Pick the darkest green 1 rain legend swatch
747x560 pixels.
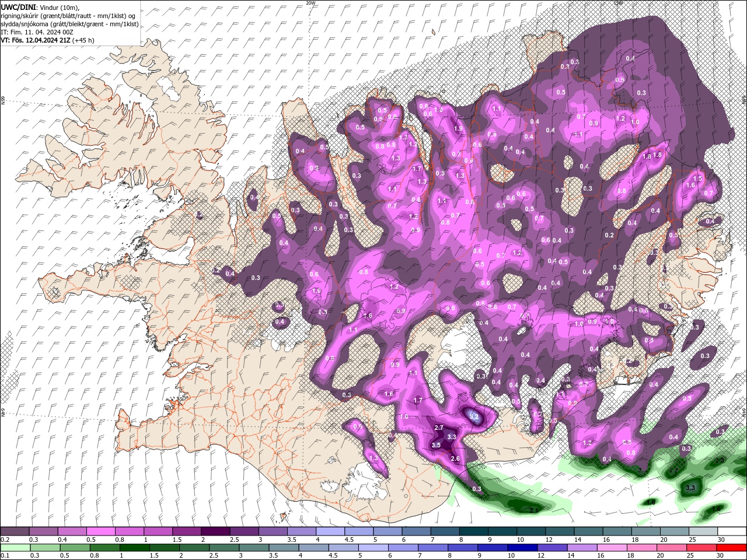coord(134,548)
